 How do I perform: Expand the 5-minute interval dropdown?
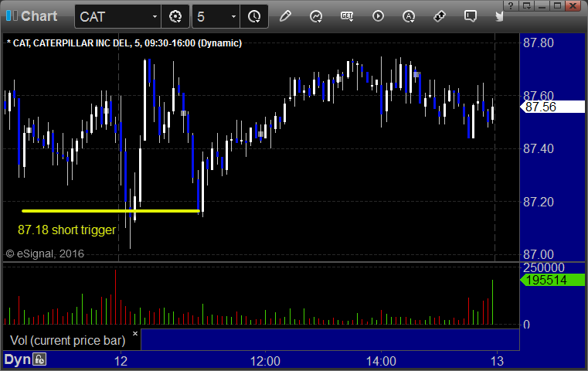tap(233, 16)
